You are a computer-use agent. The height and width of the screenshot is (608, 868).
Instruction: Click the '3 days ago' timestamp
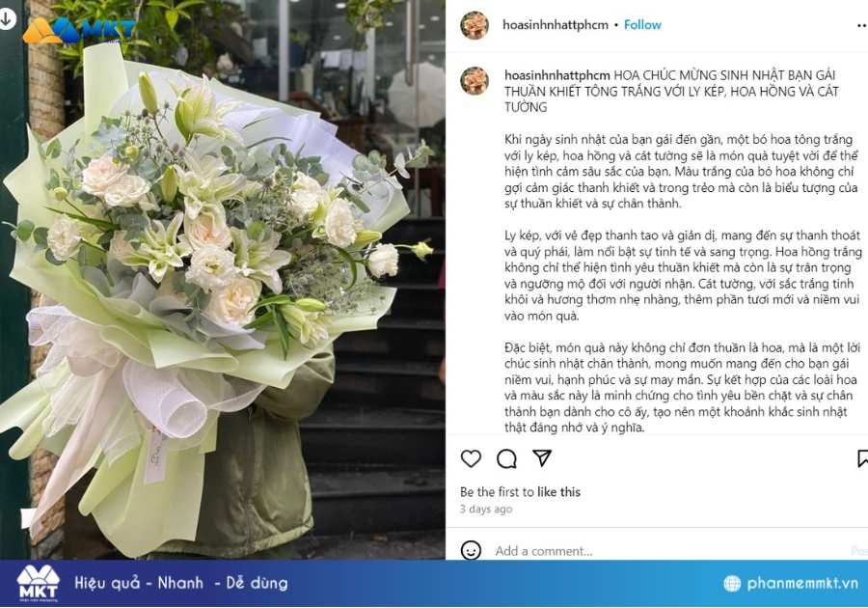(x=486, y=509)
